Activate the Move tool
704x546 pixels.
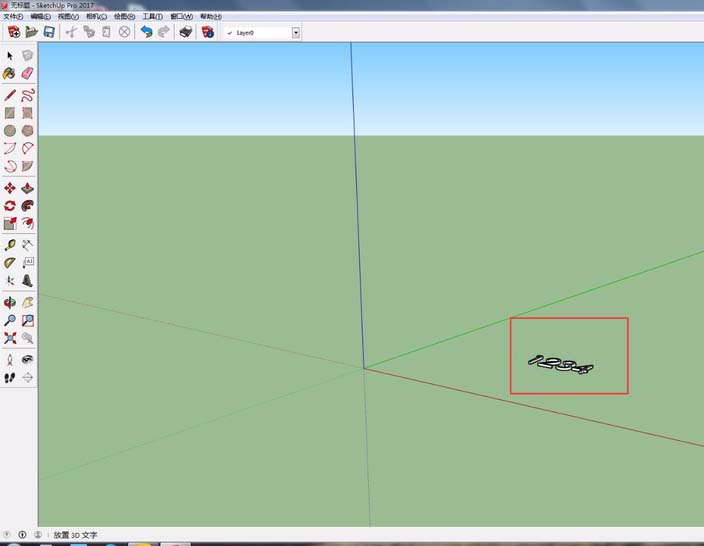(10, 188)
